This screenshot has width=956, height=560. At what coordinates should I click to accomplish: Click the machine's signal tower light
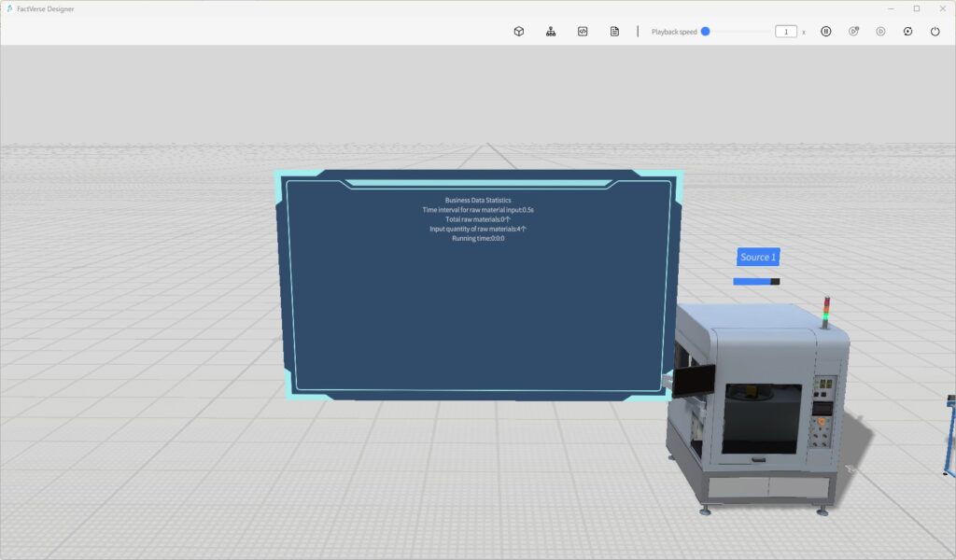(x=825, y=311)
